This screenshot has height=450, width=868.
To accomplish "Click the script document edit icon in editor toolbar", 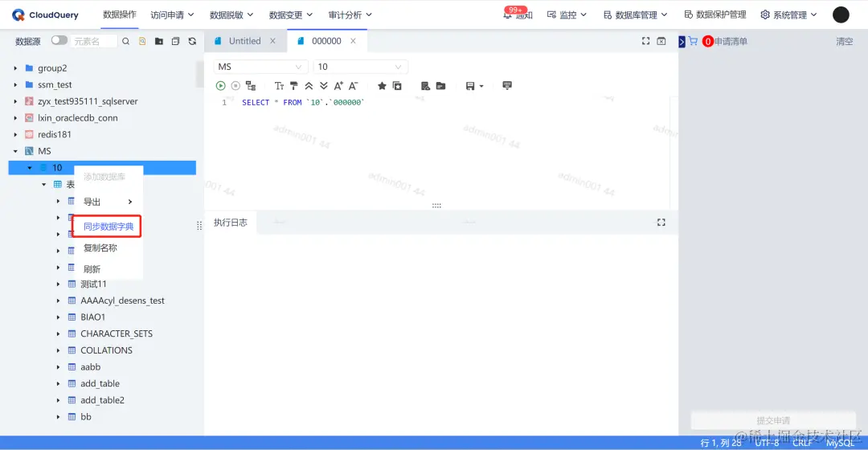I will coord(425,86).
